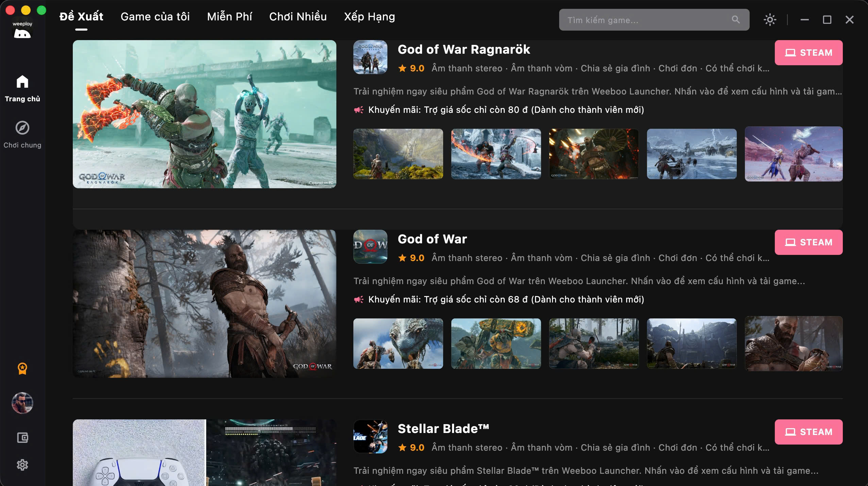Click the God of War promotion text for 68 đ
The height and width of the screenshot is (486, 868).
506,299
